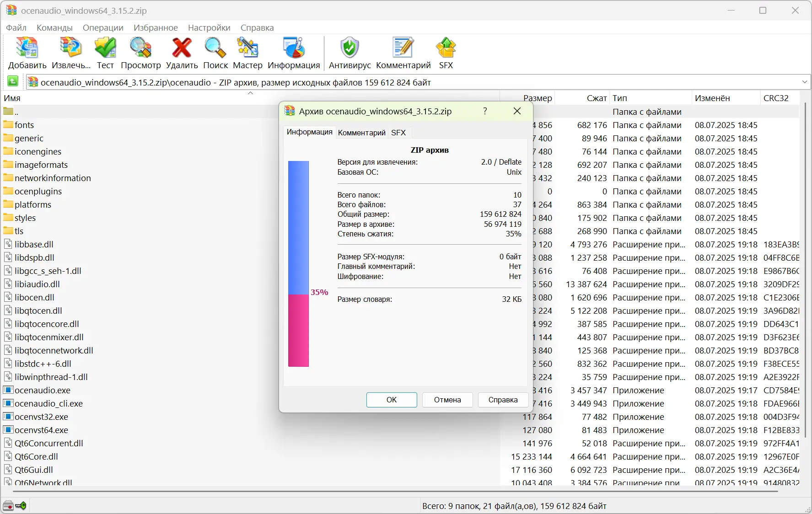The height and width of the screenshot is (514, 812).
Task: Select the Информация tab in dialog
Action: click(x=309, y=132)
